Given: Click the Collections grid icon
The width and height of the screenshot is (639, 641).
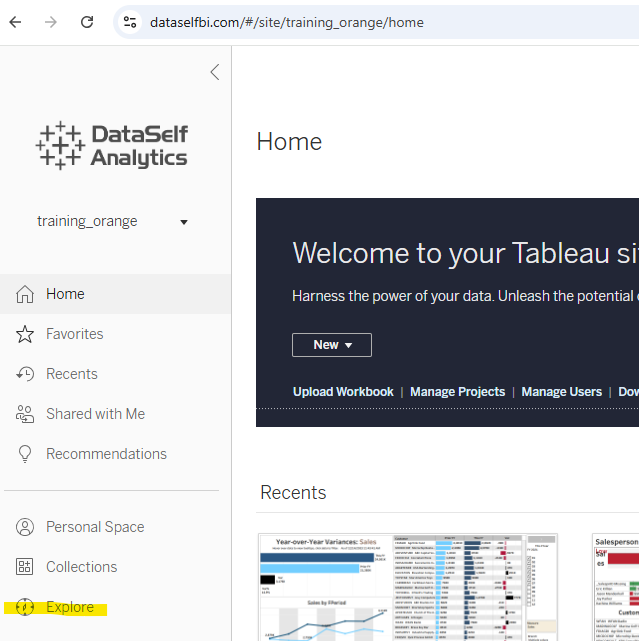Looking at the screenshot, I should click(x=25, y=567).
